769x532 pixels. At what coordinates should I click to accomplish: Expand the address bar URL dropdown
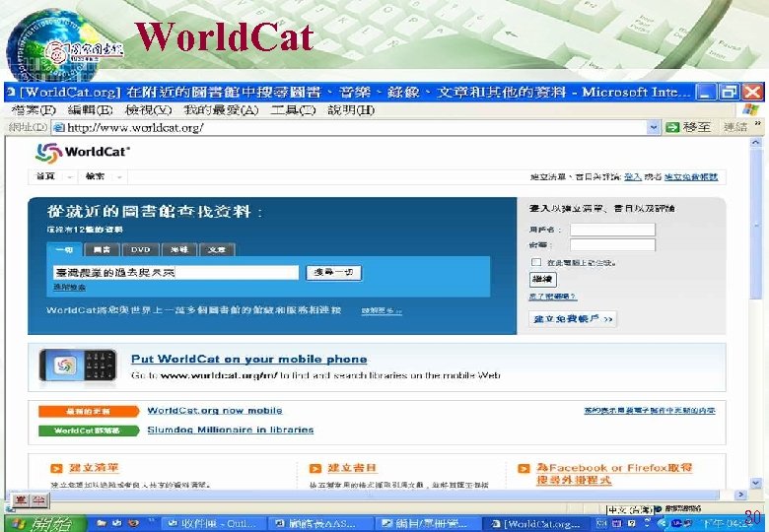point(653,127)
